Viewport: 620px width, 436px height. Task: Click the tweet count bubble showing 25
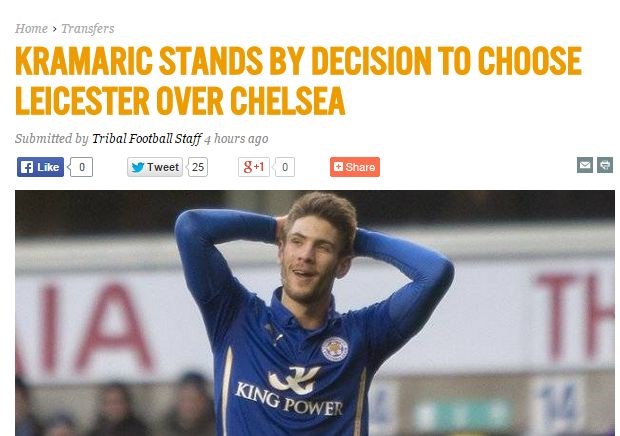click(x=197, y=167)
